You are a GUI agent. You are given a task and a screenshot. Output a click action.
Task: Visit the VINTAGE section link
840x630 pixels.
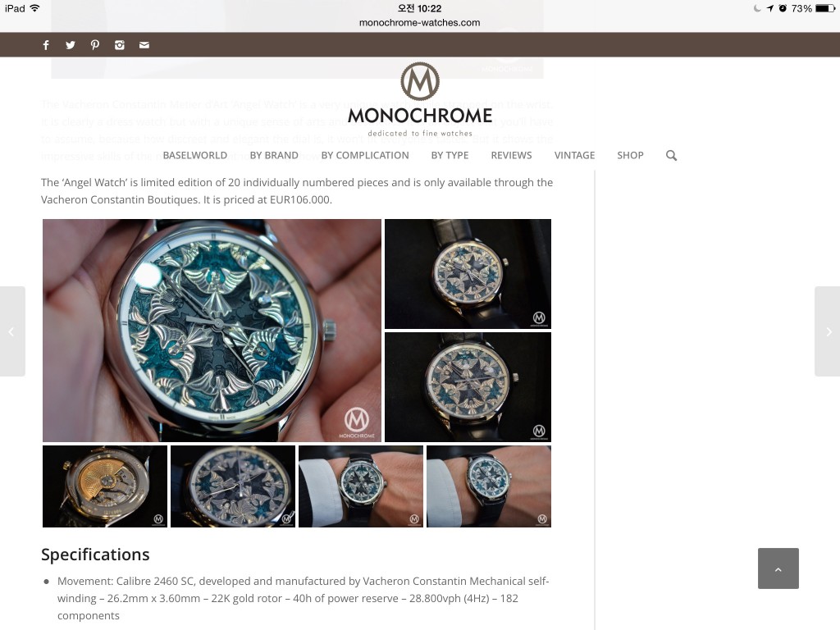[x=575, y=155]
